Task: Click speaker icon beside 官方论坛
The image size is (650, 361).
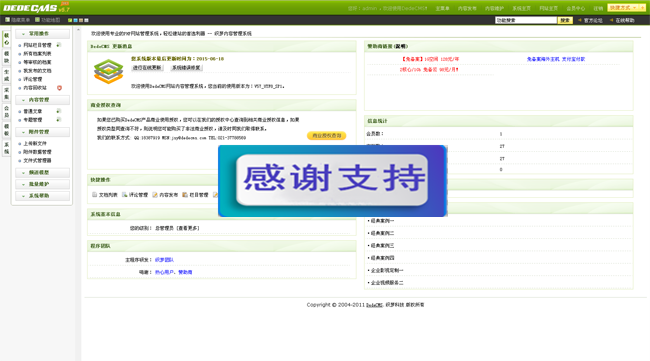Action: click(x=580, y=20)
